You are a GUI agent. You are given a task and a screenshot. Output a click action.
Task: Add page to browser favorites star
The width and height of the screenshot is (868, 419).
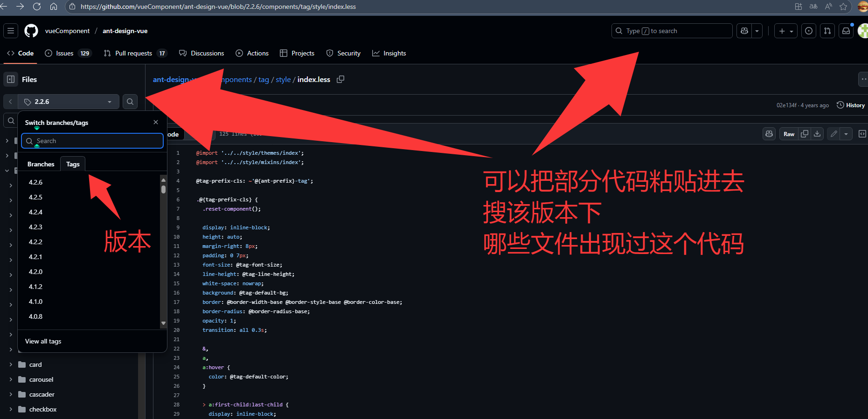843,7
